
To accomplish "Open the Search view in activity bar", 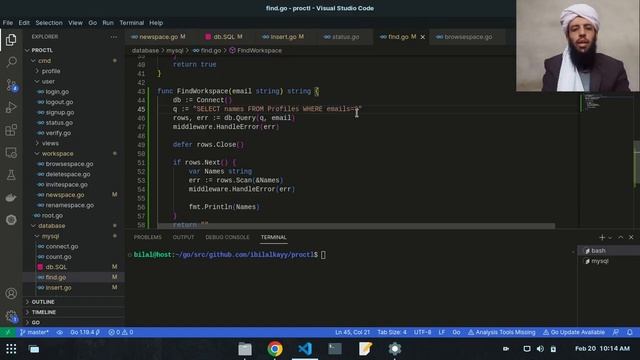I will 11,62.
